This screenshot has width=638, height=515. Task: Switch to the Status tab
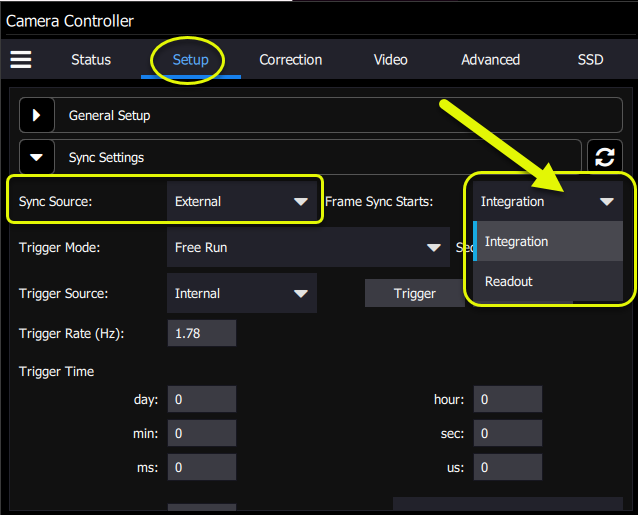coord(91,60)
